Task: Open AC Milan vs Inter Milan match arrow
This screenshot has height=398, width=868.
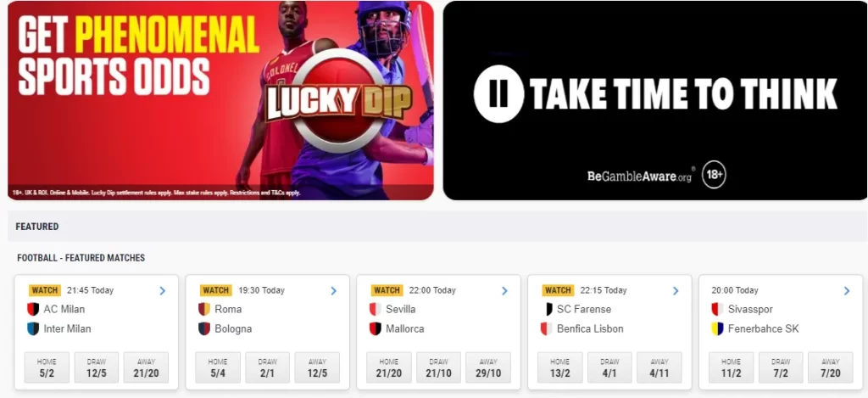Action: (x=162, y=290)
